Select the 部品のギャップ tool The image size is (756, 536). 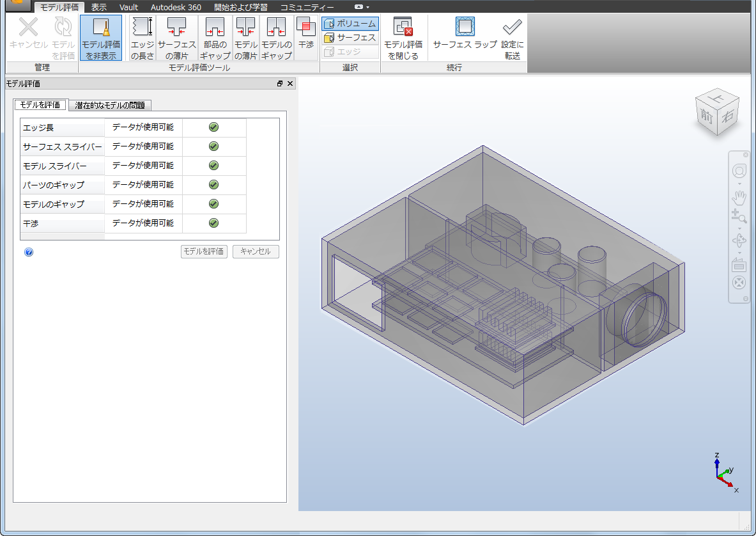coord(215,38)
